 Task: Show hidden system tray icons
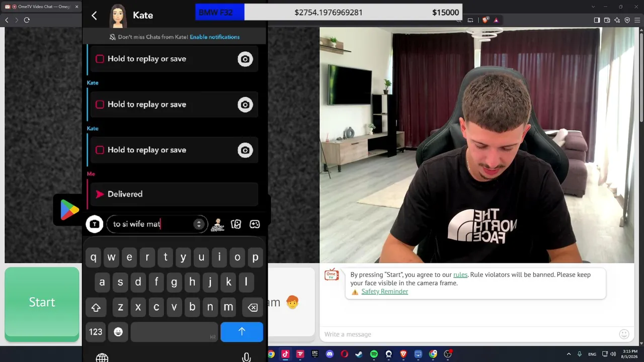(569, 354)
